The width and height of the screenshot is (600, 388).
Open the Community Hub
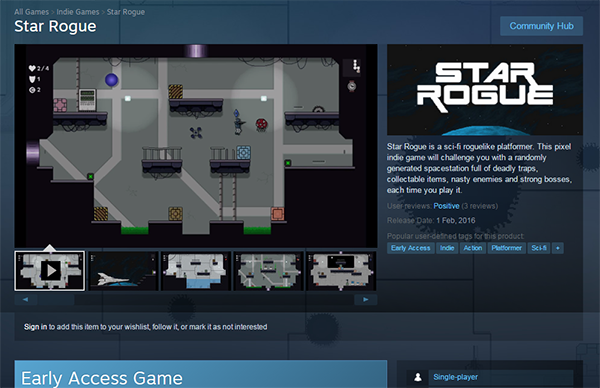pos(541,26)
